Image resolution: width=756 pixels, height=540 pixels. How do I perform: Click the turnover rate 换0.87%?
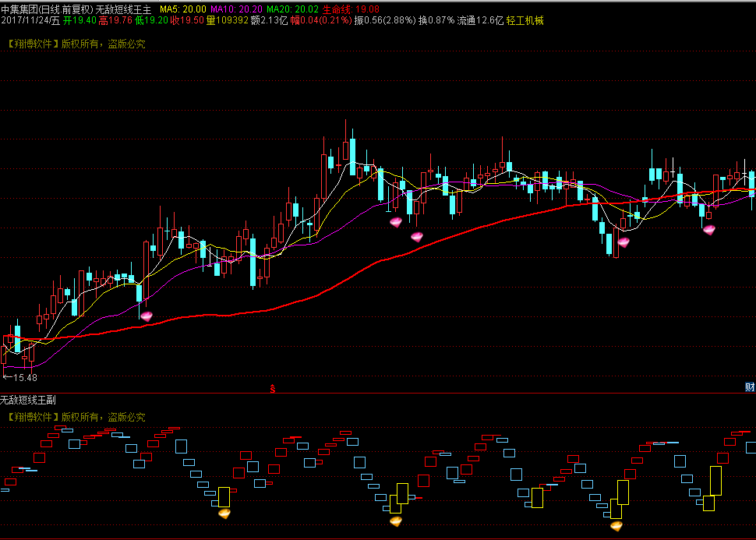[436, 20]
